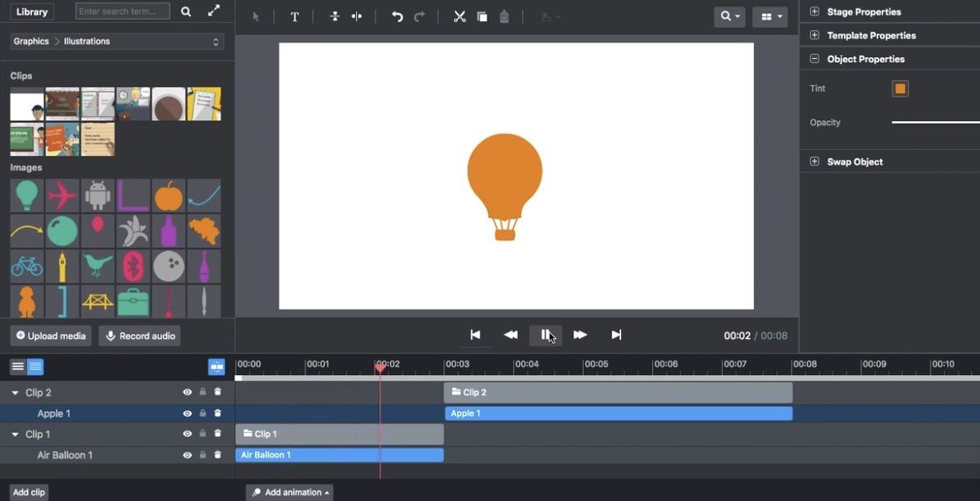Expand Swap Object section
This screenshot has width=980, height=501.
click(814, 161)
